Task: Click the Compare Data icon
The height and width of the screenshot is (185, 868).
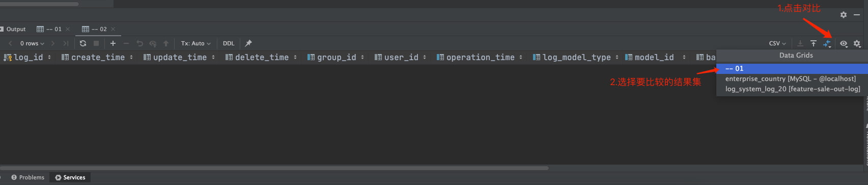Action: (x=827, y=44)
